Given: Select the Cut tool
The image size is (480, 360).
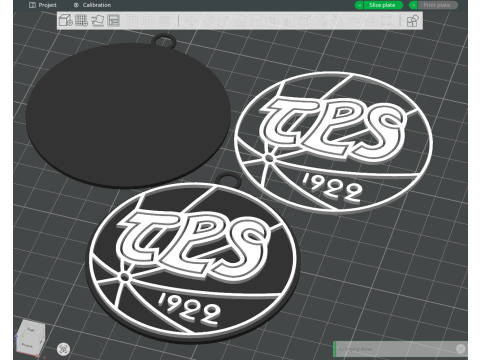Looking at the screenshot, I should [x=256, y=21].
